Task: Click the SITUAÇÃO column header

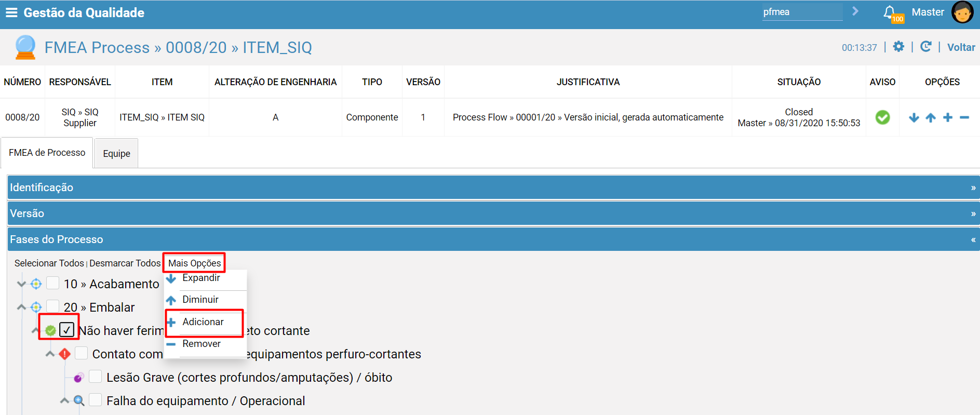Action: coord(799,82)
